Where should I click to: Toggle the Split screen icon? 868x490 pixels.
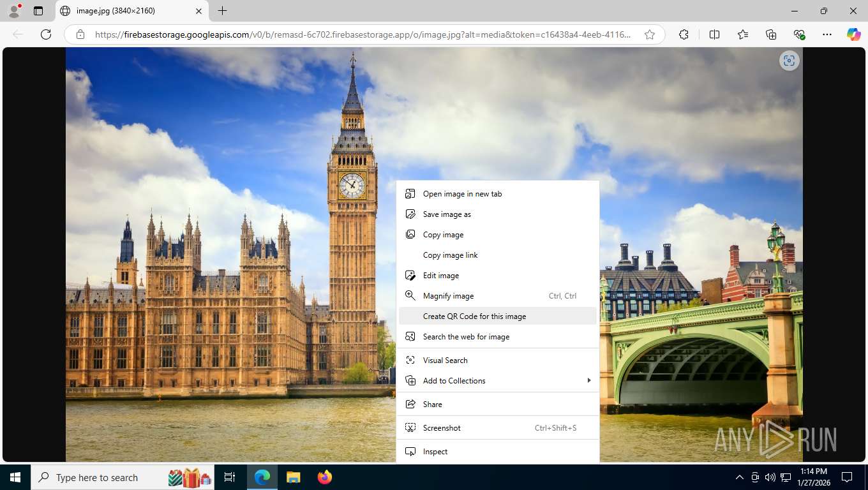click(x=715, y=34)
